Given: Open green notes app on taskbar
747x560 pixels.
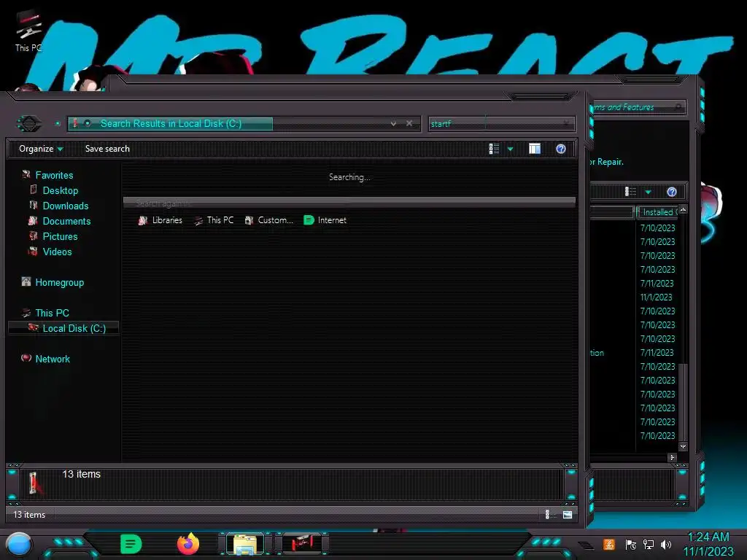Looking at the screenshot, I should pyautogui.click(x=131, y=544).
